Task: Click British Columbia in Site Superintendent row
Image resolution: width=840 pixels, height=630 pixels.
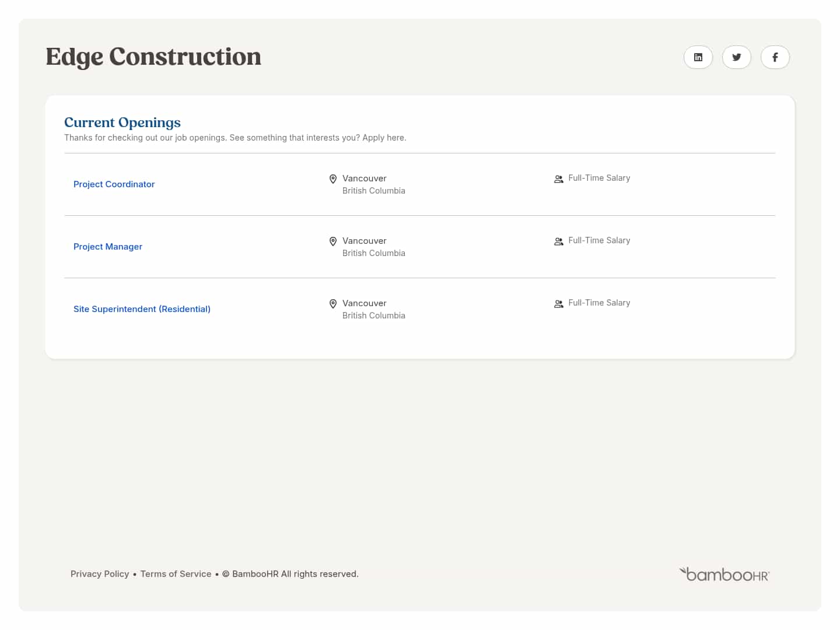Action: coord(374,316)
